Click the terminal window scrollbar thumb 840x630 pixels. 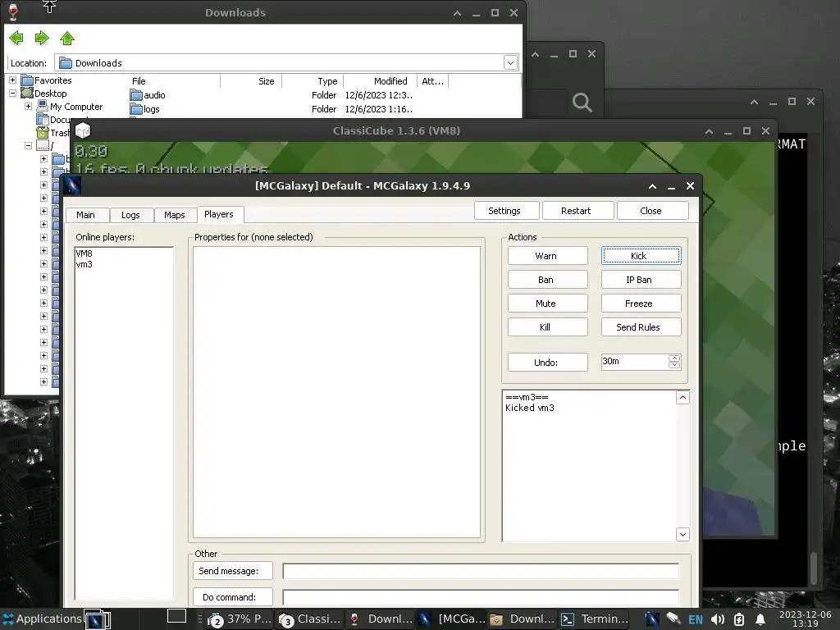(x=814, y=568)
